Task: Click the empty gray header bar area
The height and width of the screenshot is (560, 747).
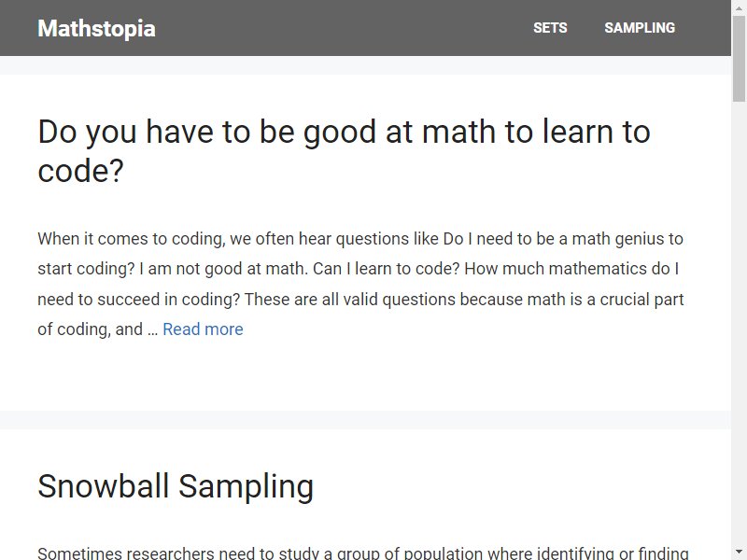Action: (x=343, y=28)
